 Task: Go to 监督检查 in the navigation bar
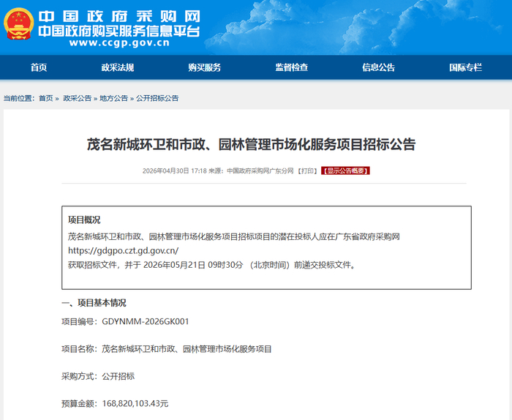(x=292, y=67)
